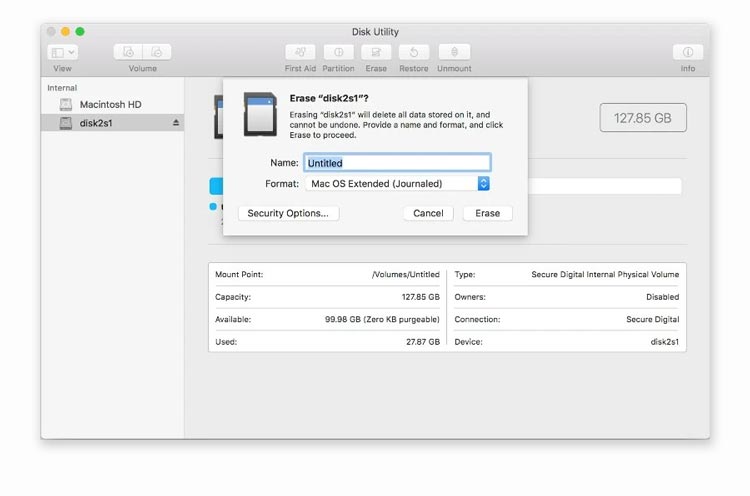This screenshot has height=496, width=750.
Task: Select Macintosh HD in the sidebar
Action: pyautogui.click(x=113, y=104)
